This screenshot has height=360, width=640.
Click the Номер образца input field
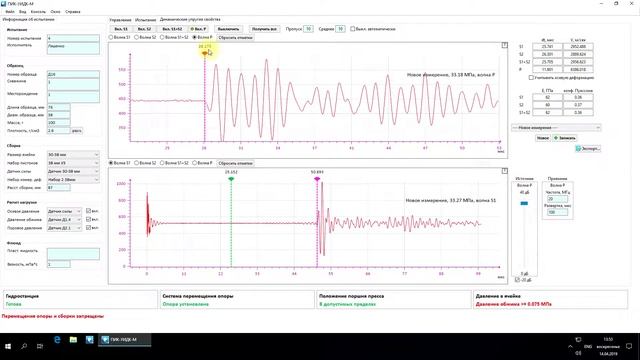coord(73,74)
